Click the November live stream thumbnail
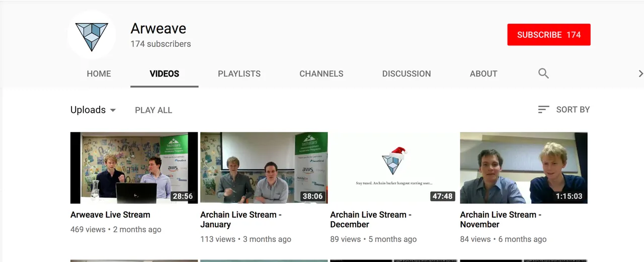The height and width of the screenshot is (262, 644). pos(523,168)
